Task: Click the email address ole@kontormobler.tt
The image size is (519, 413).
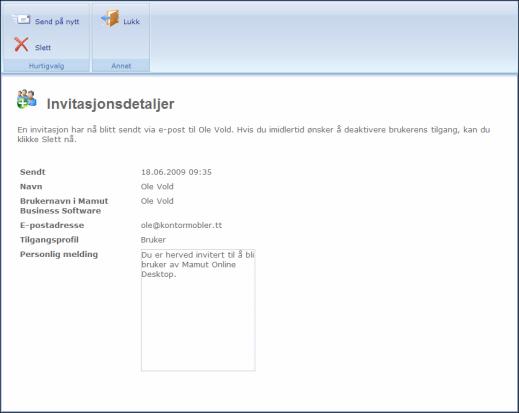Action: point(181,225)
